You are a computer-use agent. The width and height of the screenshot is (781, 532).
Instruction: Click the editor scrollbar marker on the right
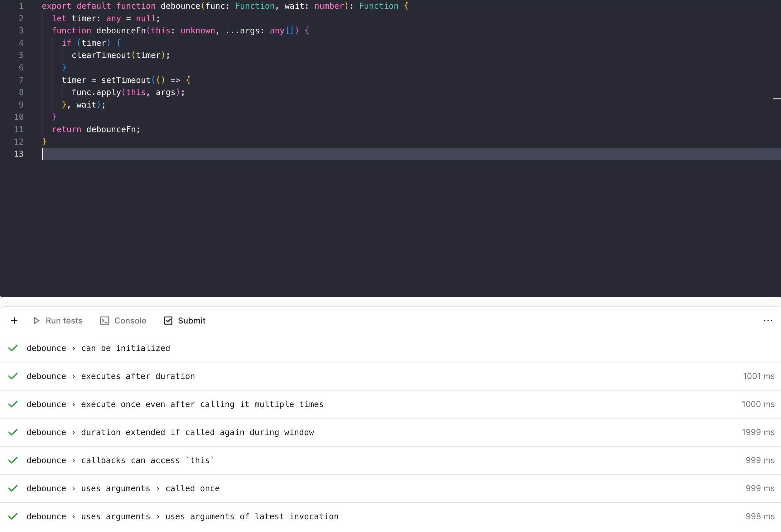click(x=777, y=99)
